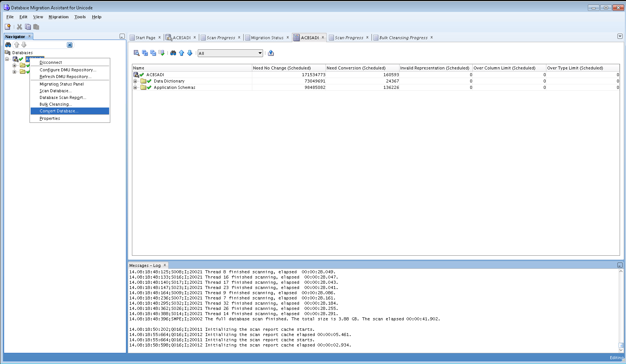This screenshot has width=626, height=364.
Task: Choose Convert Database from context menu
Action: 59,111
